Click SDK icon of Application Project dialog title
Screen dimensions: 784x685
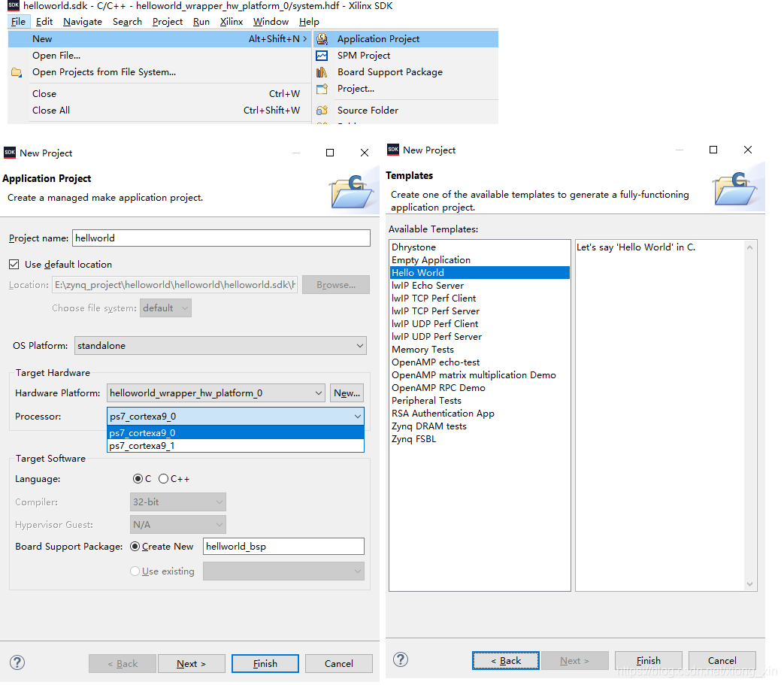(10, 153)
